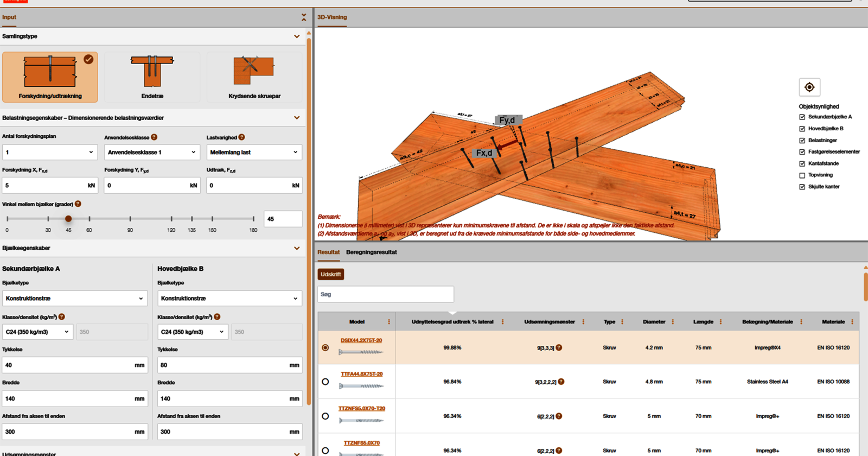Select the Resultat tab
This screenshot has height=456, width=868.
click(x=329, y=252)
